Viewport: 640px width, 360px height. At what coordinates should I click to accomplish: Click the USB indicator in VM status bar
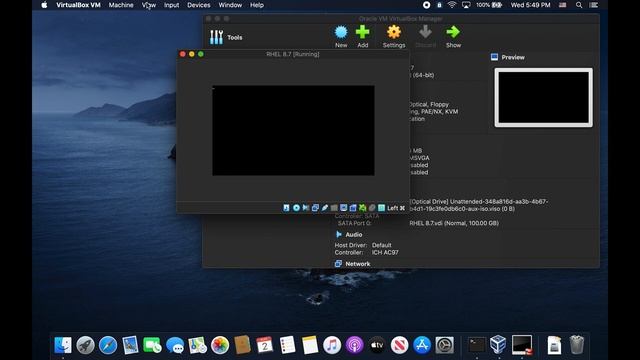(325, 208)
